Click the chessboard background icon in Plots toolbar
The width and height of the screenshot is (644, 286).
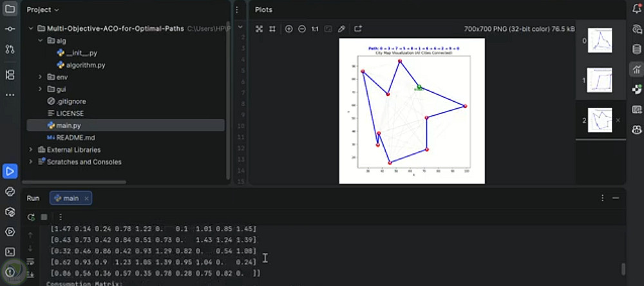click(x=328, y=29)
